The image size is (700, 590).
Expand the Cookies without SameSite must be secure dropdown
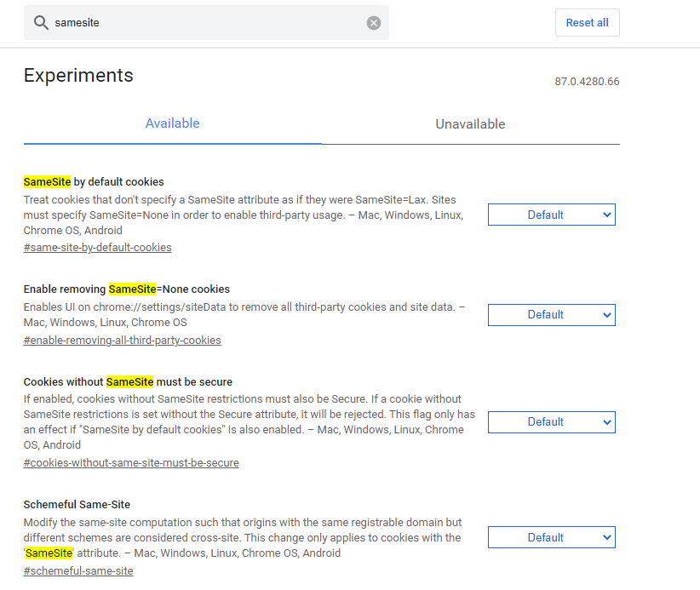pos(551,422)
